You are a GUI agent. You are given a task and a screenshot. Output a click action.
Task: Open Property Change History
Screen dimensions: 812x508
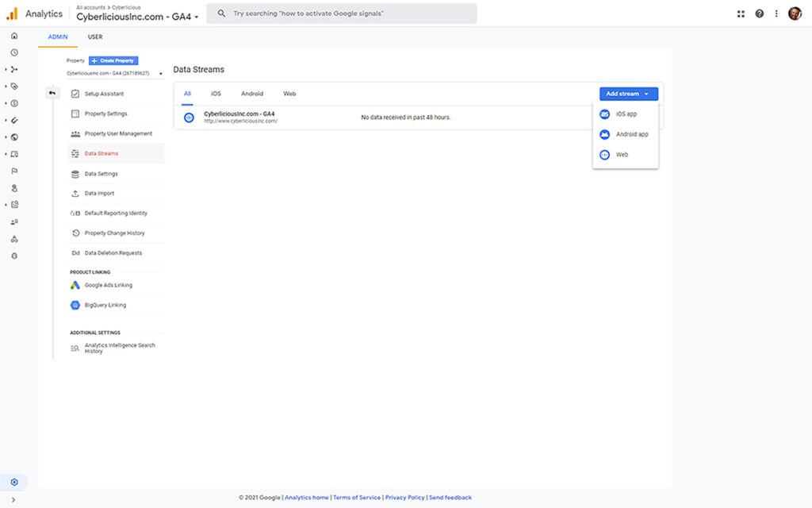pos(117,233)
